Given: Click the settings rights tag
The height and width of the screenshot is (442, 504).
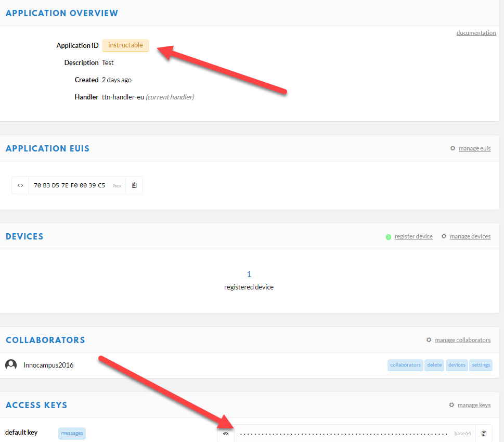Looking at the screenshot, I should click(x=481, y=365).
